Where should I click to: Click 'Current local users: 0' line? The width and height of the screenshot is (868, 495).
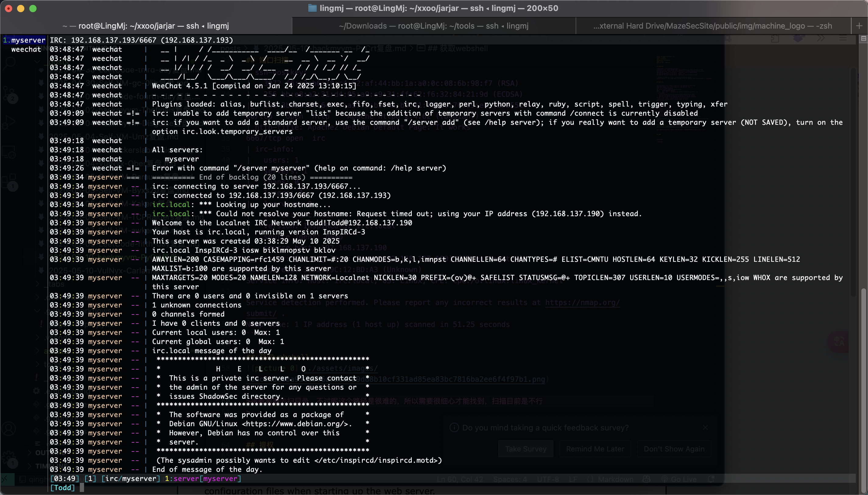pyautogui.click(x=216, y=332)
